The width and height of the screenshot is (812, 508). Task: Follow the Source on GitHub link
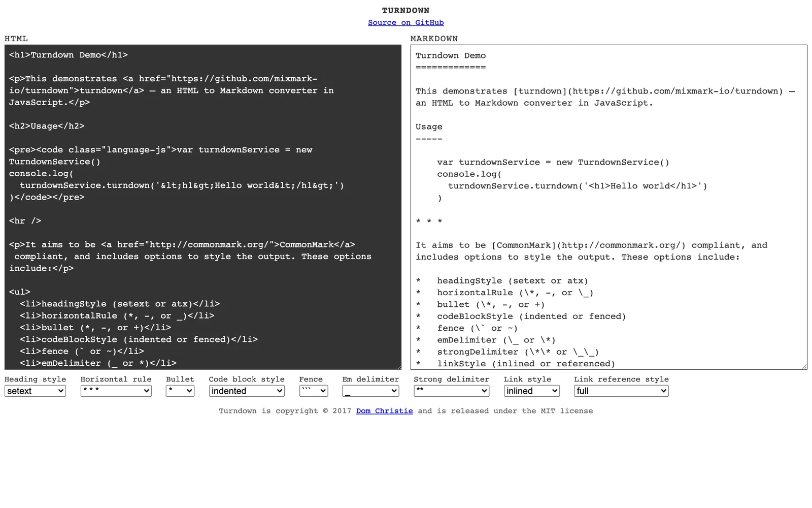point(406,22)
